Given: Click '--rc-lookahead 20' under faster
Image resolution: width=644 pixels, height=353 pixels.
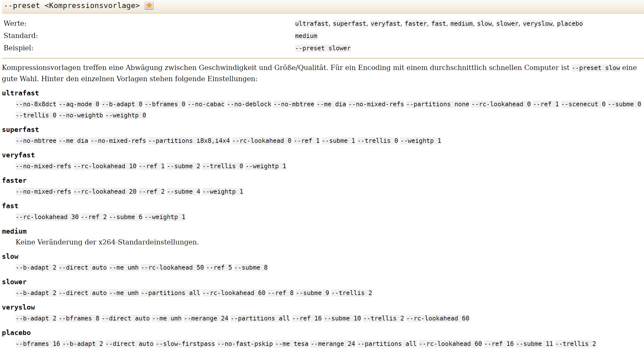Looking at the screenshot, I should pyautogui.click(x=105, y=192).
